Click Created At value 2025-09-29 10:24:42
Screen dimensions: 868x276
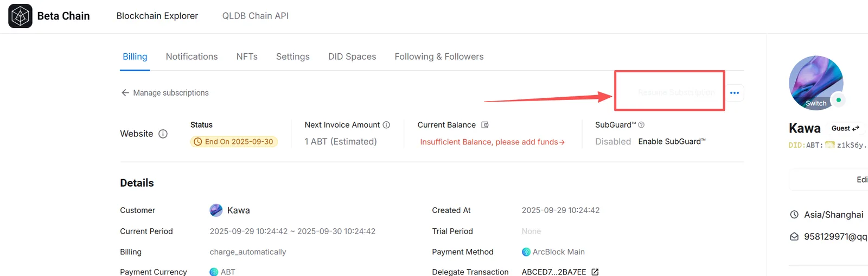tap(560, 210)
